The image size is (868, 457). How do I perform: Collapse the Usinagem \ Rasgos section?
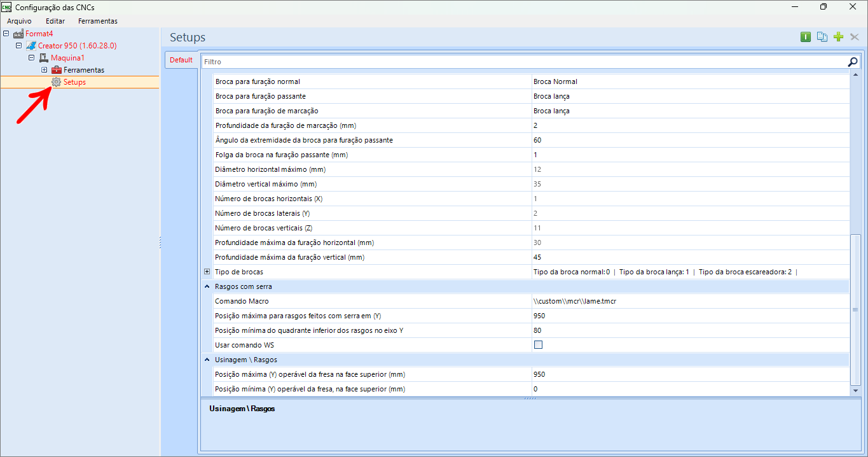click(x=207, y=360)
